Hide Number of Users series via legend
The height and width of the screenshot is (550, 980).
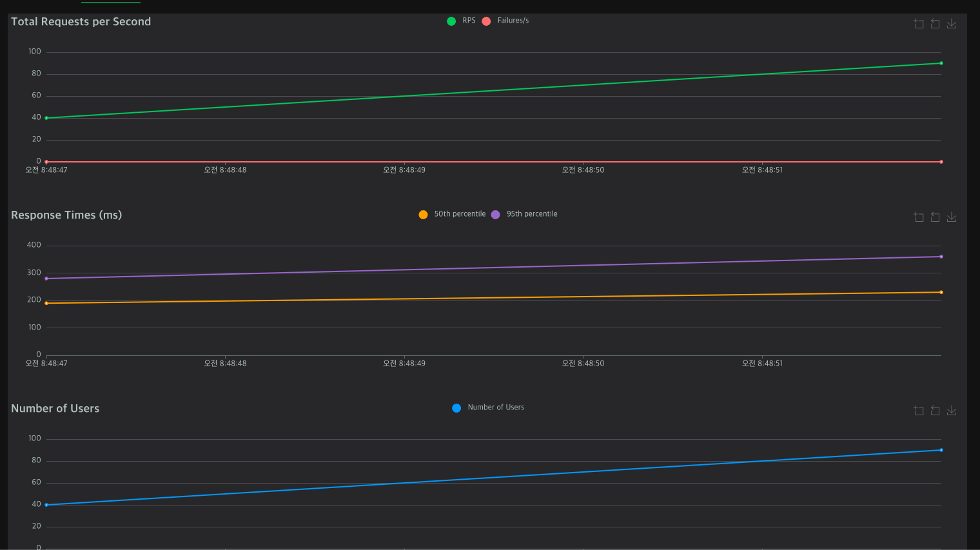[488, 408]
